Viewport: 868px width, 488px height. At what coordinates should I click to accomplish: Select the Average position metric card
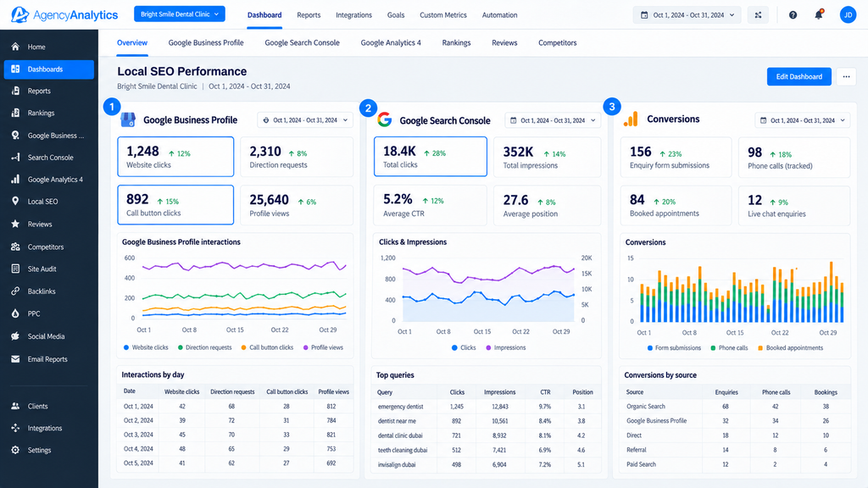(x=547, y=205)
